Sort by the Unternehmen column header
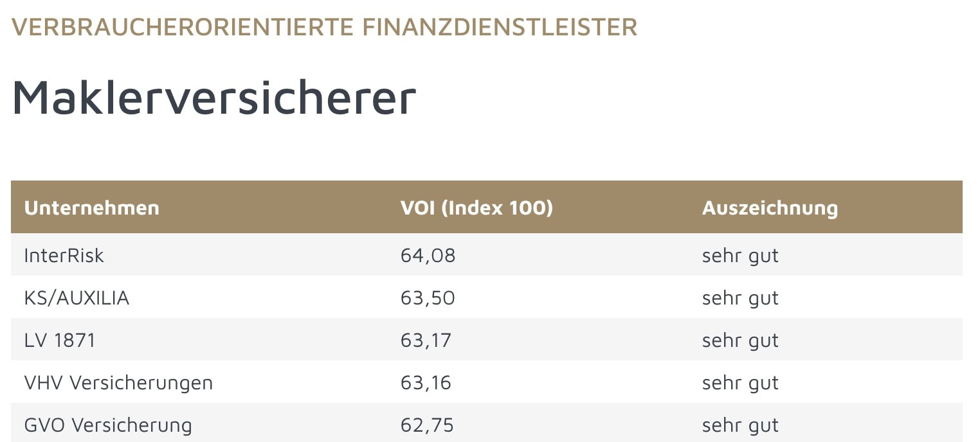The width and height of the screenshot is (980, 442). (x=91, y=208)
